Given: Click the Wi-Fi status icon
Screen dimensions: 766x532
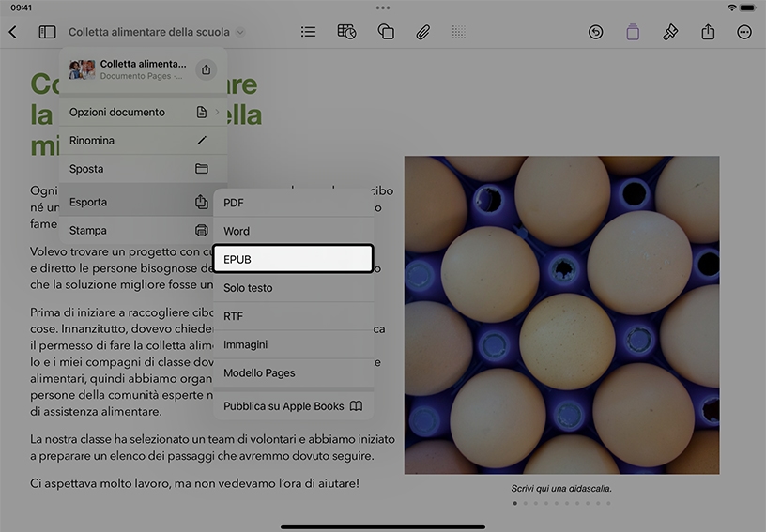Looking at the screenshot, I should [x=732, y=8].
